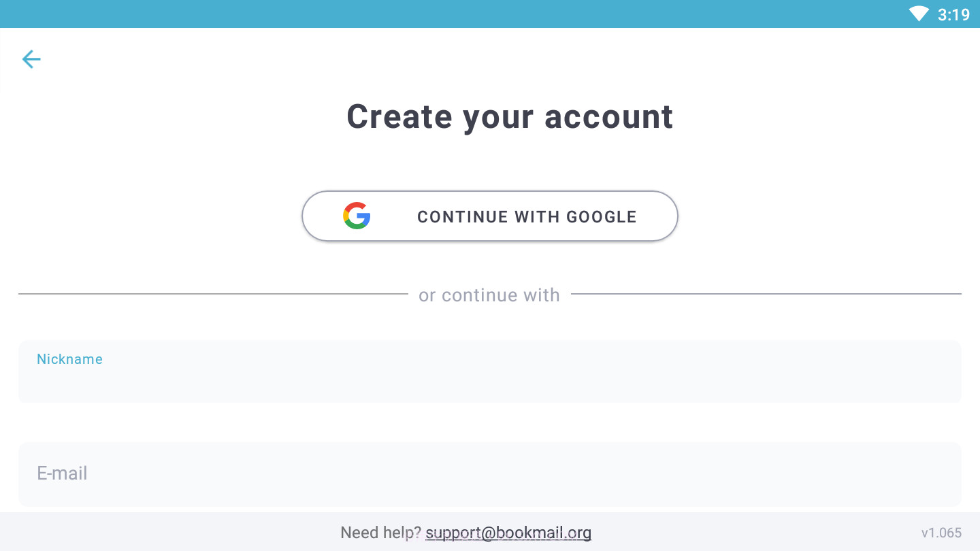
Task: Tap the "or continue with" divider text
Action: [489, 295]
